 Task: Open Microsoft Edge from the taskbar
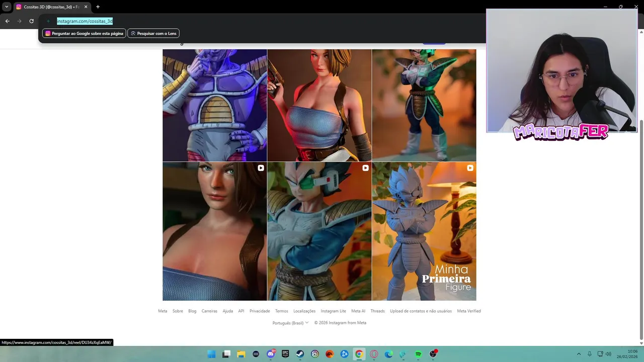point(388,354)
